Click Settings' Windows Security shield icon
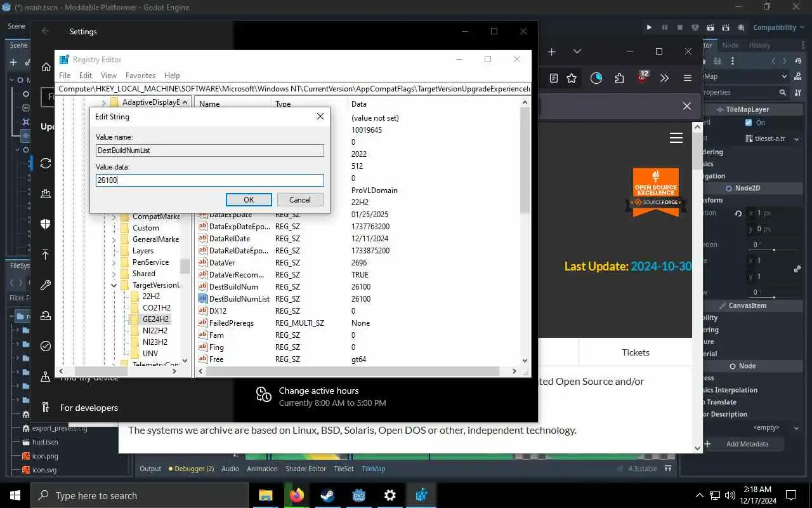Viewport: 812px width, 508px height. [x=46, y=224]
